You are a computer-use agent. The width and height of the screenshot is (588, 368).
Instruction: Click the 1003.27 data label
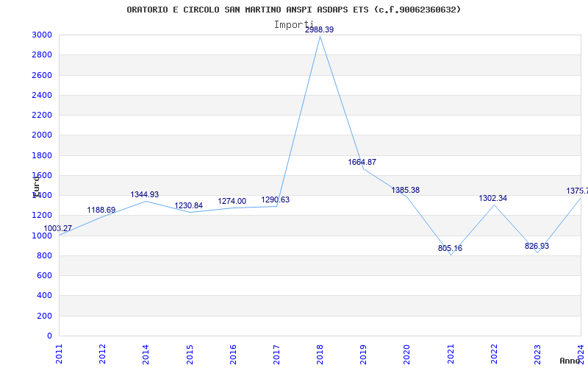pyautogui.click(x=58, y=228)
